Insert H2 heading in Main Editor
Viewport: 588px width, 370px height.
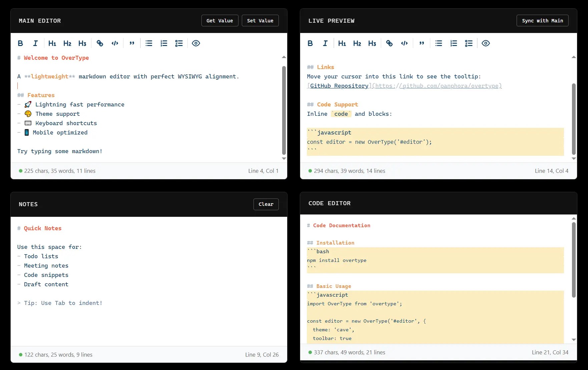click(67, 43)
